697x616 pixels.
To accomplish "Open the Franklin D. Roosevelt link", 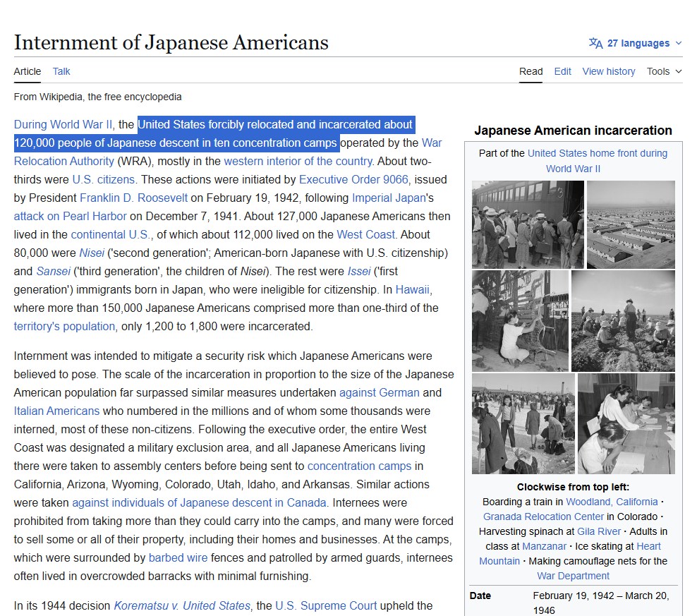I will (x=133, y=198).
